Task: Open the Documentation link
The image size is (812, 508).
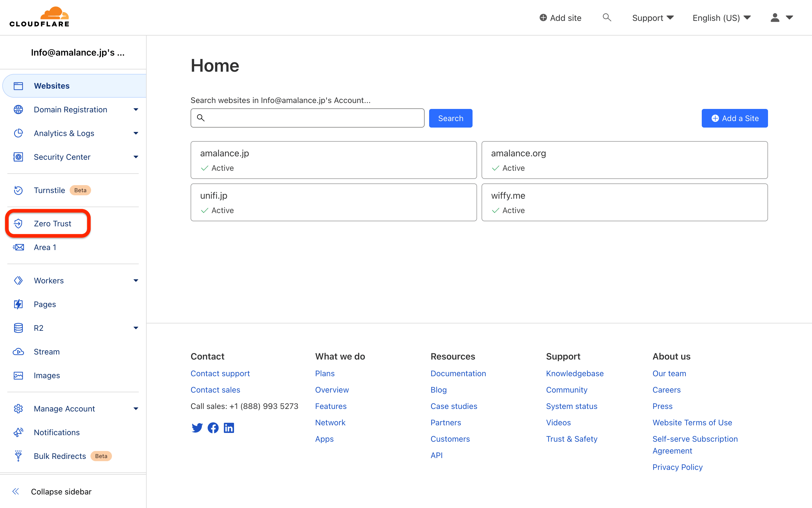Action: [458, 373]
